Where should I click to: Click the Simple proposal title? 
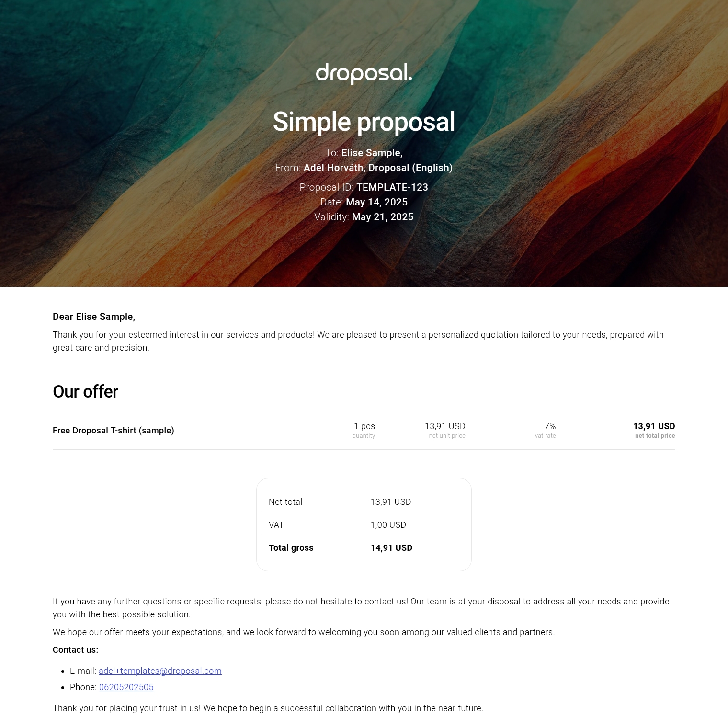pos(364,122)
